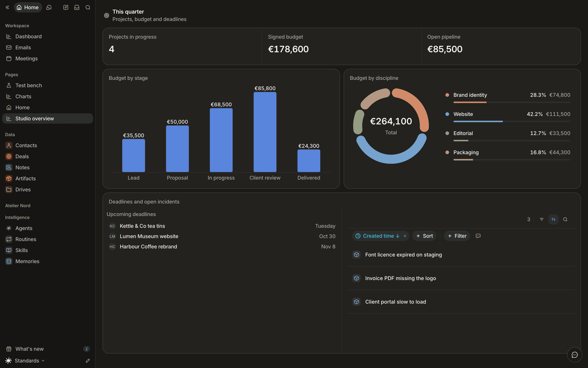Expand the Standards workspace dropdown

25,360
